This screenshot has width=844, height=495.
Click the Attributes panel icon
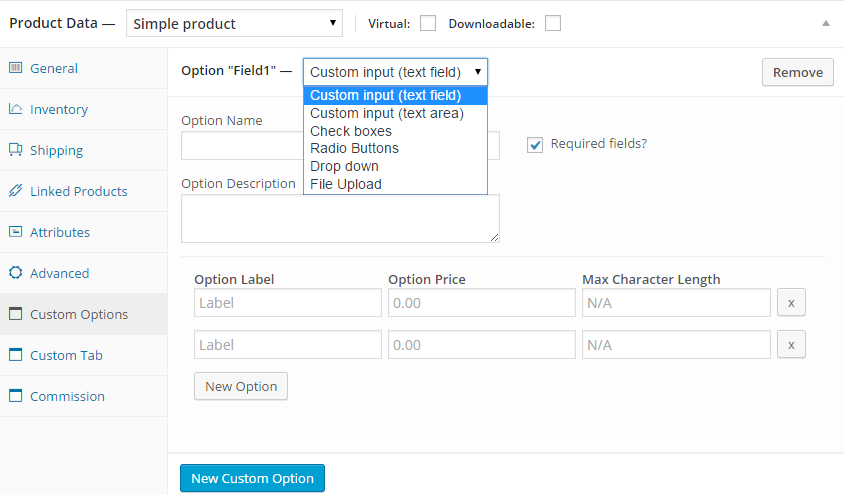(x=16, y=232)
